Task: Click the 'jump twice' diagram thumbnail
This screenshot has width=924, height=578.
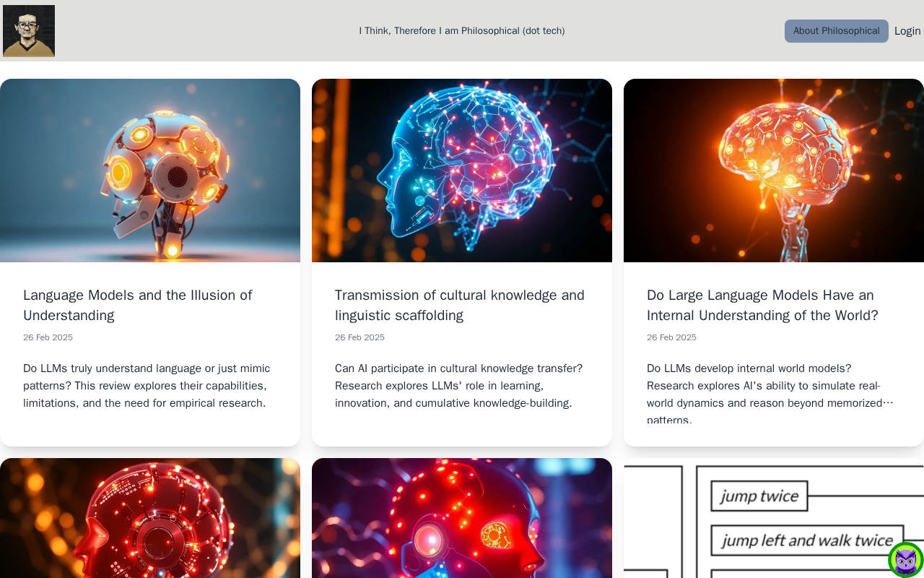Action: [774, 518]
